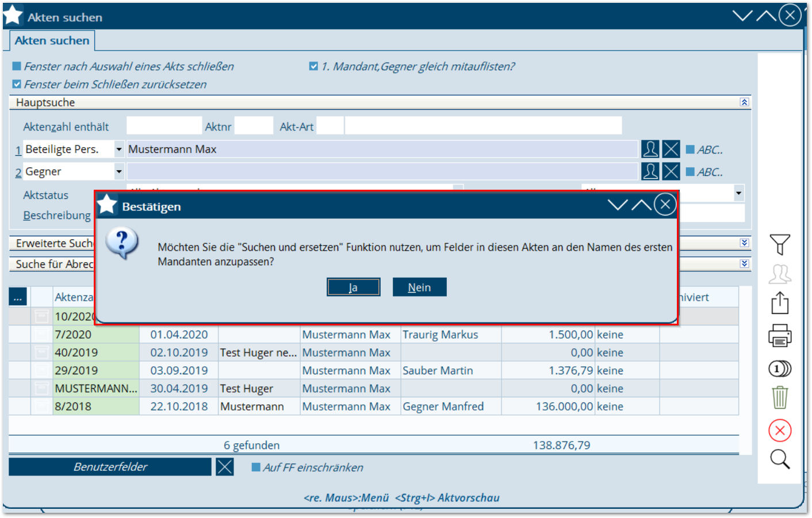The height and width of the screenshot is (518, 812).
Task: Click the amount 1.376,79 cell
Action: point(548,370)
